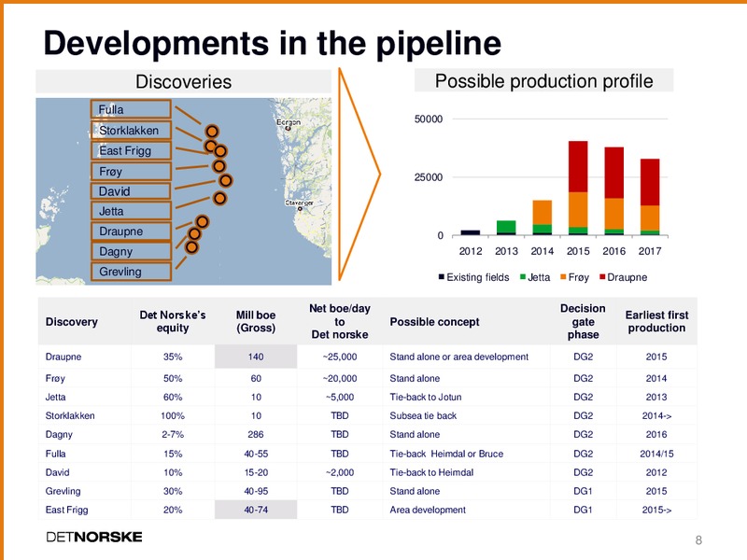Click the Possible production profile heading
This screenshot has height=560, width=747.
click(543, 81)
